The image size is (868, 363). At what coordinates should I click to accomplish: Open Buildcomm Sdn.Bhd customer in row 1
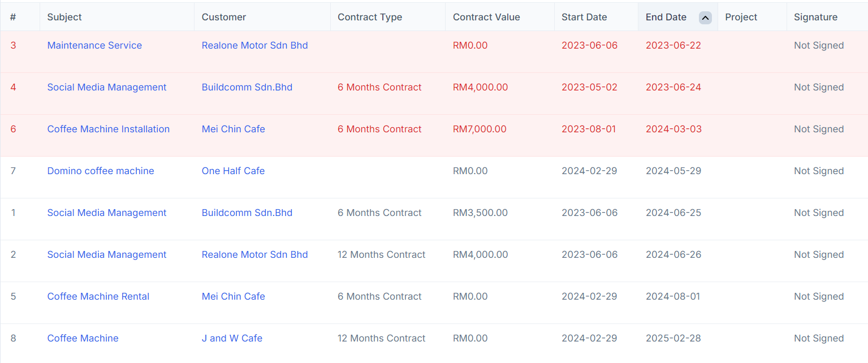(x=247, y=213)
